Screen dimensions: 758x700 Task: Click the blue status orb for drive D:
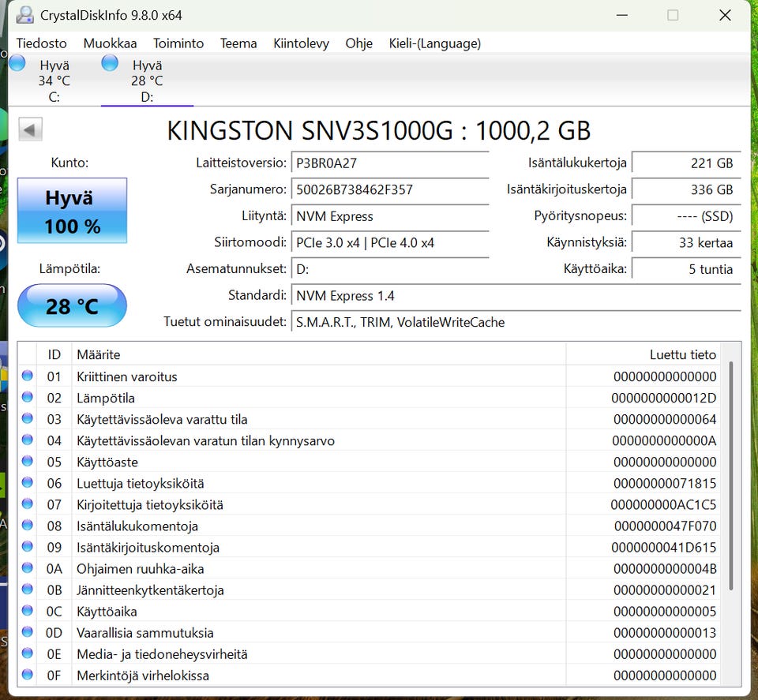[x=110, y=63]
